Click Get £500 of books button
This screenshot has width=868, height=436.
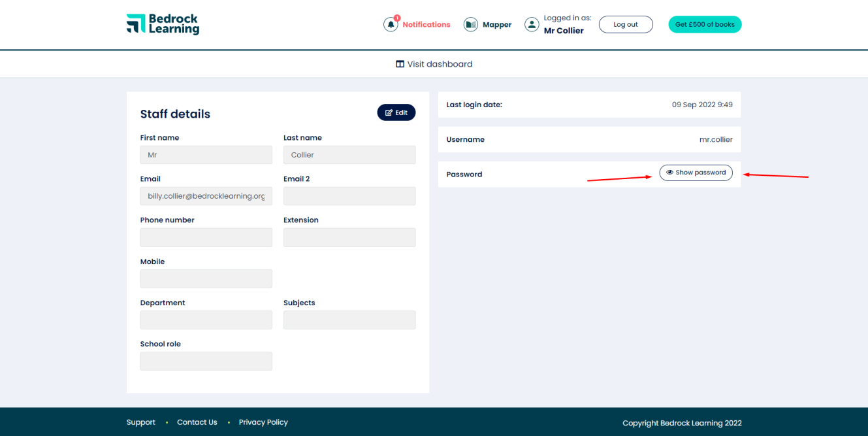click(x=705, y=25)
